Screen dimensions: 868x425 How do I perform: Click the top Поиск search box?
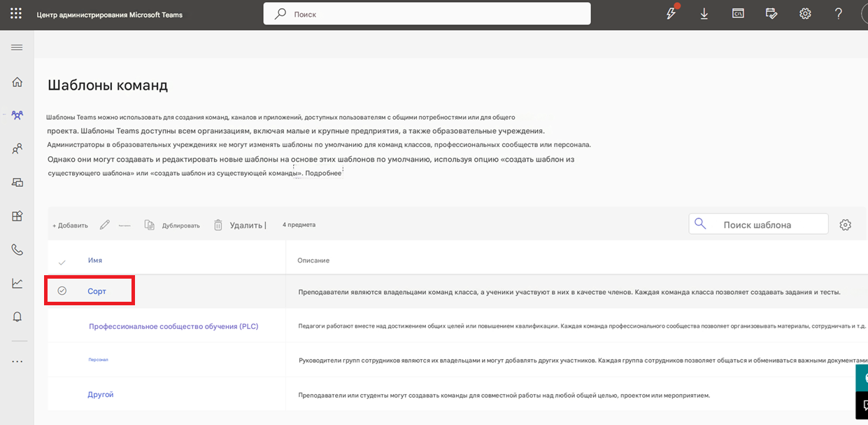[x=427, y=13]
